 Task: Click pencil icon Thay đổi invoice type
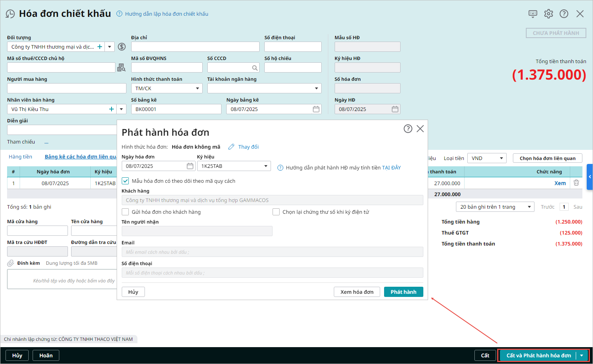[x=231, y=147]
